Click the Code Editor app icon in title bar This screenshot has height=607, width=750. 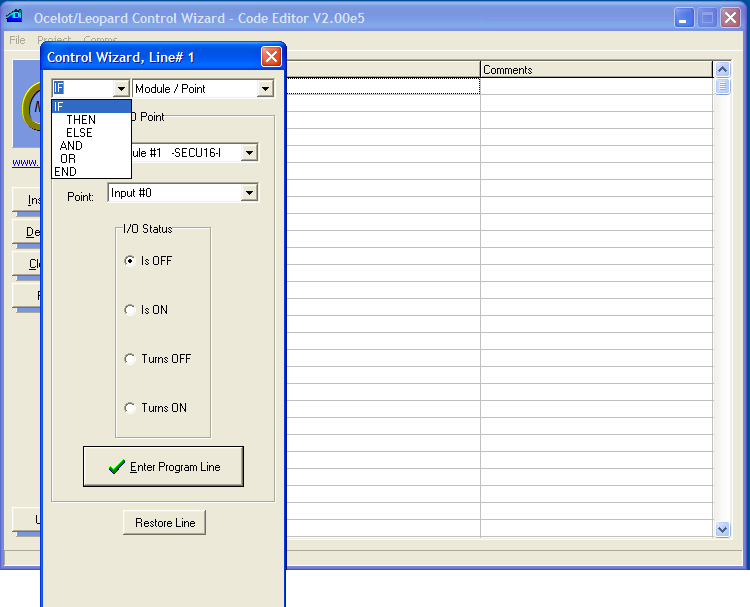14,17
